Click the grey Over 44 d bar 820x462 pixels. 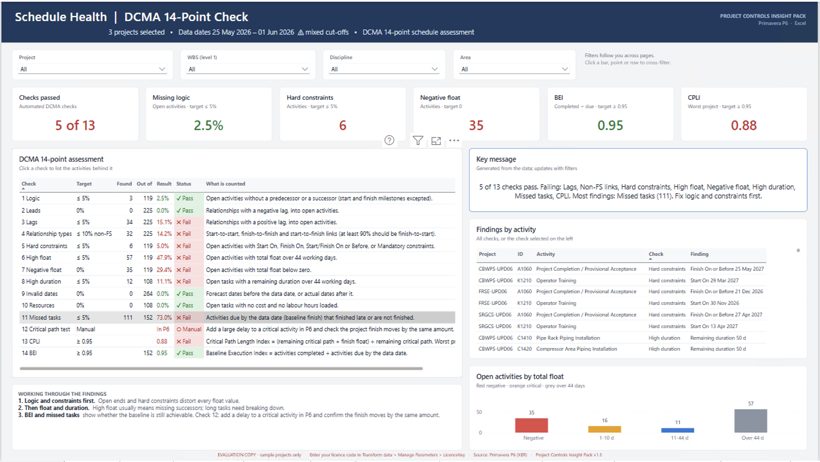pyautogui.click(x=751, y=421)
